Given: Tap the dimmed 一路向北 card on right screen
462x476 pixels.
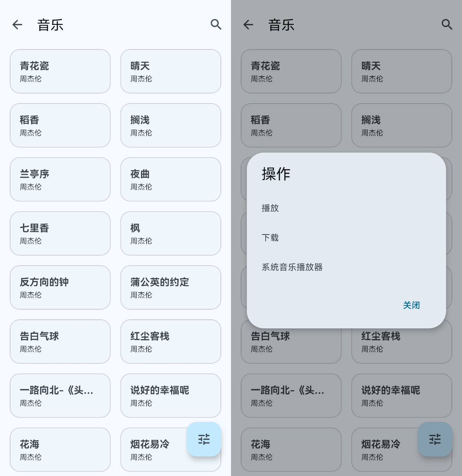Looking at the screenshot, I should pos(291,396).
